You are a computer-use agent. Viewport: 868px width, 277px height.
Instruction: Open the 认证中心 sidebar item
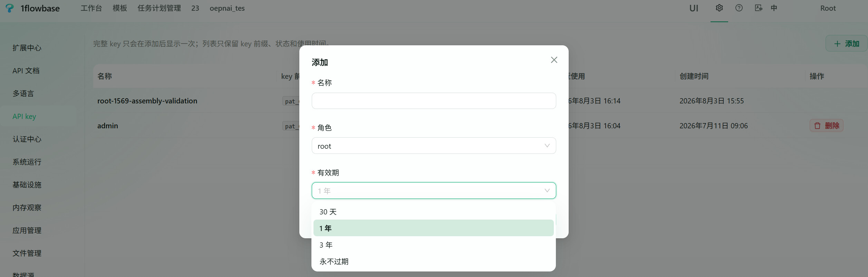pyautogui.click(x=27, y=139)
